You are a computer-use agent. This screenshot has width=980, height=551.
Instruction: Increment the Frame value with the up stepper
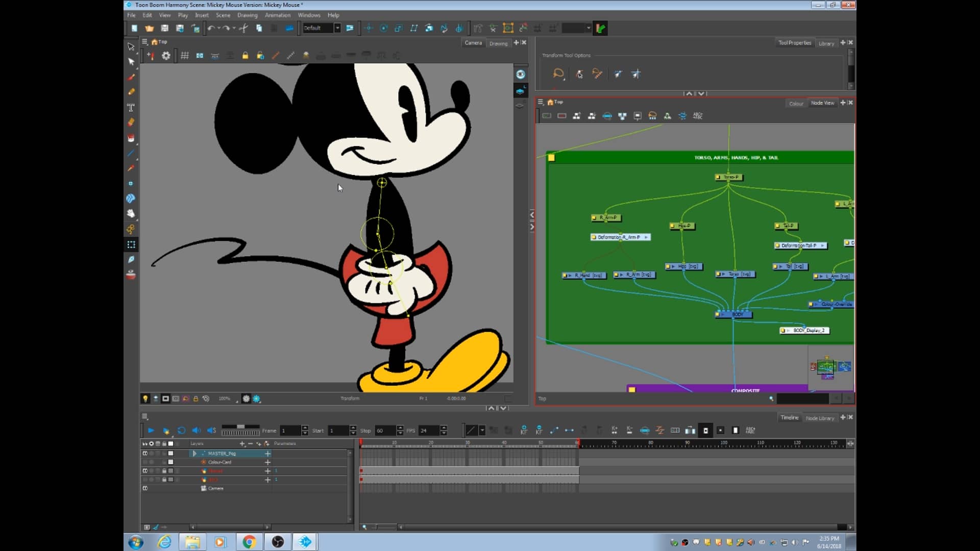click(304, 428)
